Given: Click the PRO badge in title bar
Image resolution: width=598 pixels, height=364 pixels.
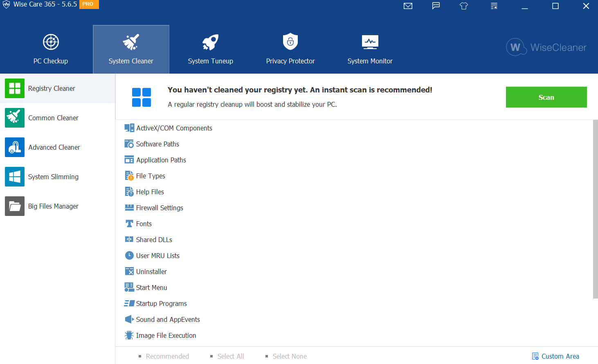Looking at the screenshot, I should [x=88, y=4].
